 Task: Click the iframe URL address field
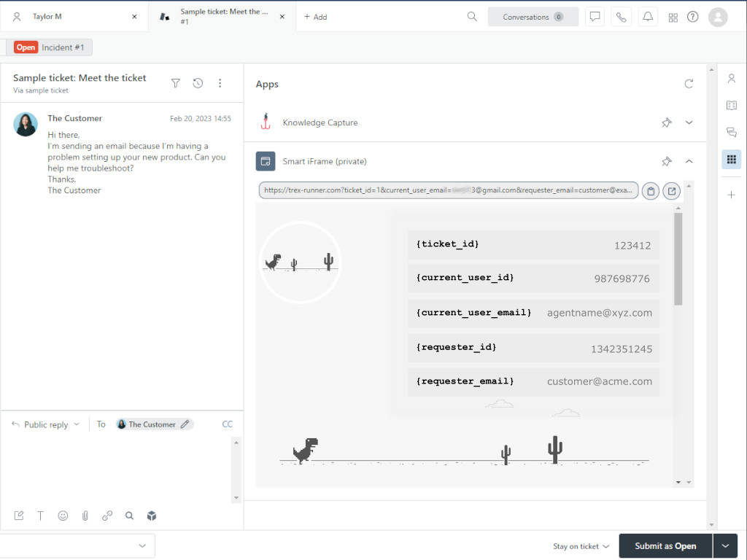[448, 190]
